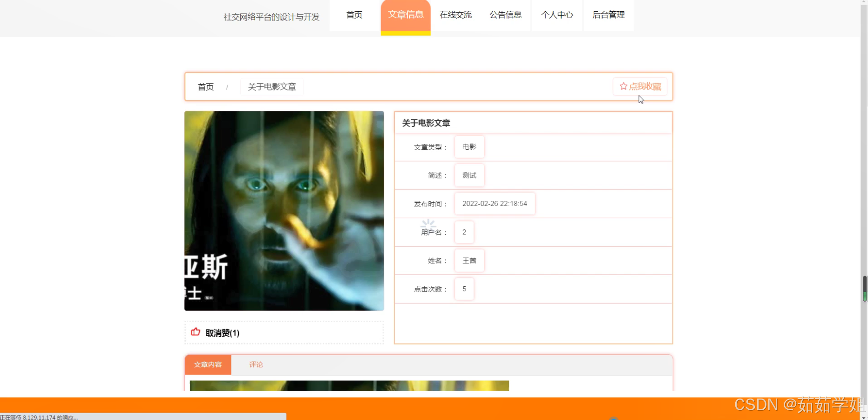The height and width of the screenshot is (420, 868).
Task: Click the publish time 2022-02-26 22:18:54
Action: 495,204
